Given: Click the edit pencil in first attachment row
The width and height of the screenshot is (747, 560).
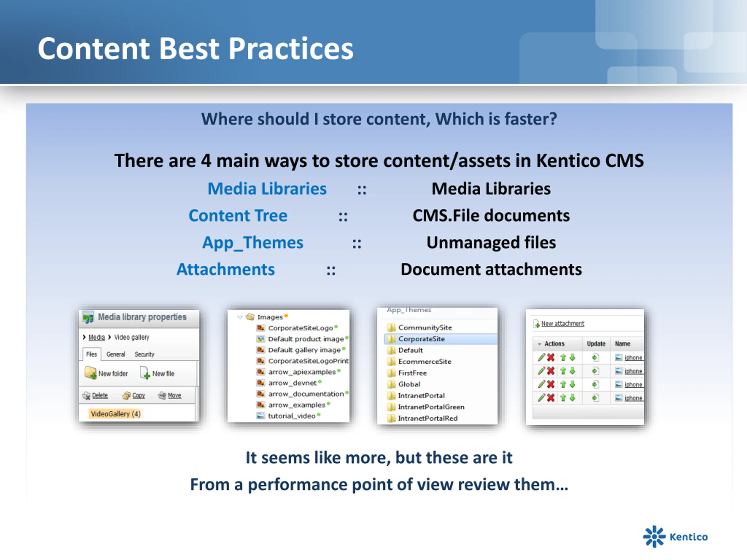Looking at the screenshot, I should pyautogui.click(x=541, y=357).
